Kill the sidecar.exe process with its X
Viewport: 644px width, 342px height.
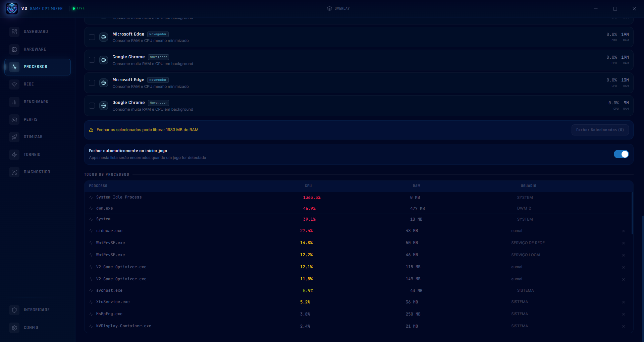click(x=624, y=231)
